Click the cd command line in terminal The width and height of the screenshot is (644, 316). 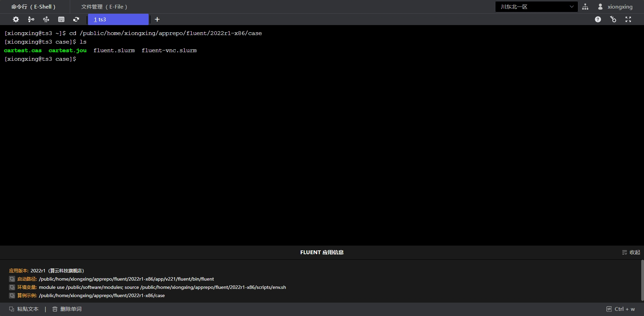[133, 33]
